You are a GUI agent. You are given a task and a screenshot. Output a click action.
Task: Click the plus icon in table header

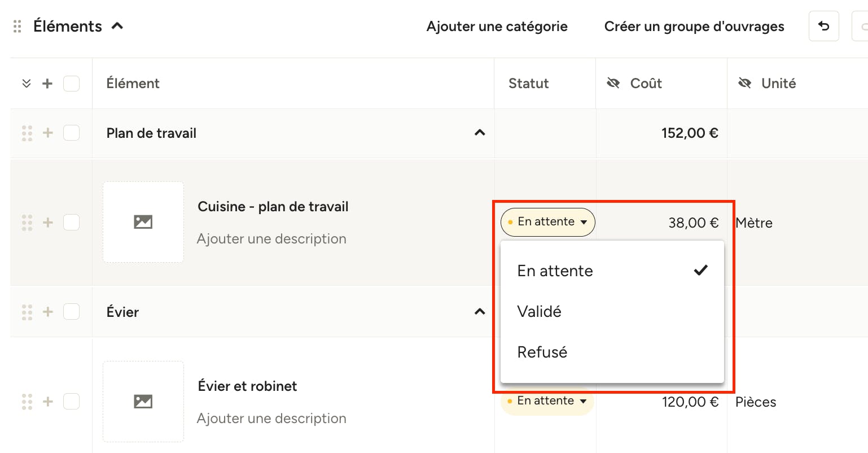[47, 84]
